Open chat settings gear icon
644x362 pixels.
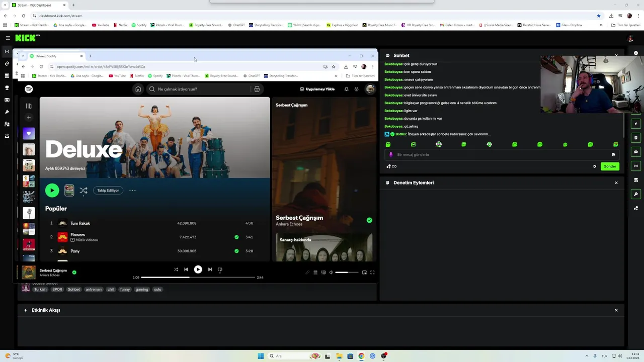[x=595, y=166]
